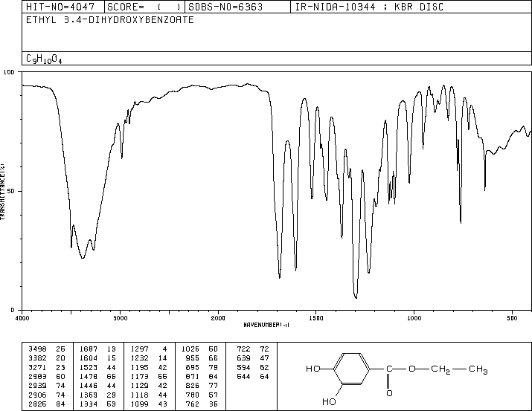The image size is (532, 411).
Task: Pick the 1118 peak table entry
Action: [x=140, y=395]
